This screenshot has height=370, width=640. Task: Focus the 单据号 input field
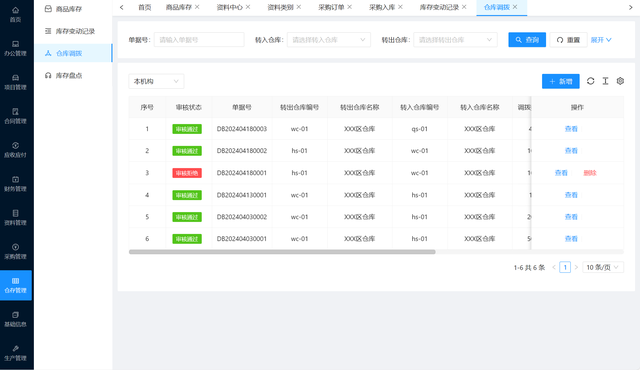coord(199,40)
